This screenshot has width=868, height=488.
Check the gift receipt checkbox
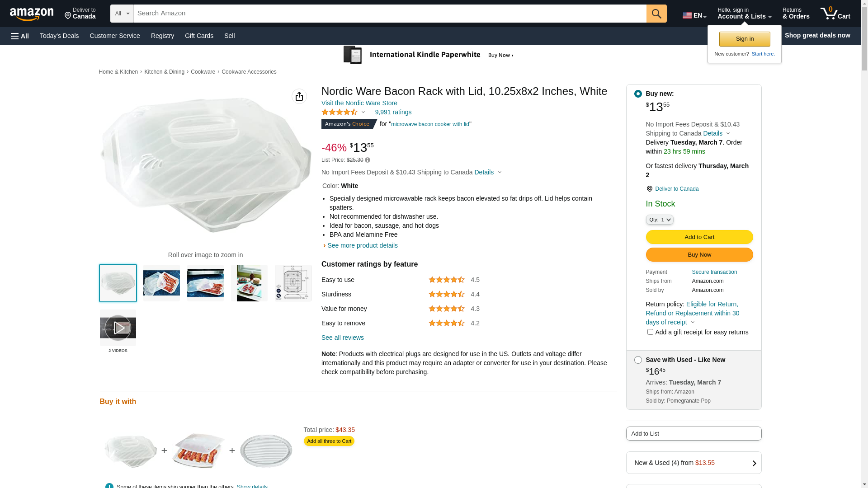pos(650,332)
